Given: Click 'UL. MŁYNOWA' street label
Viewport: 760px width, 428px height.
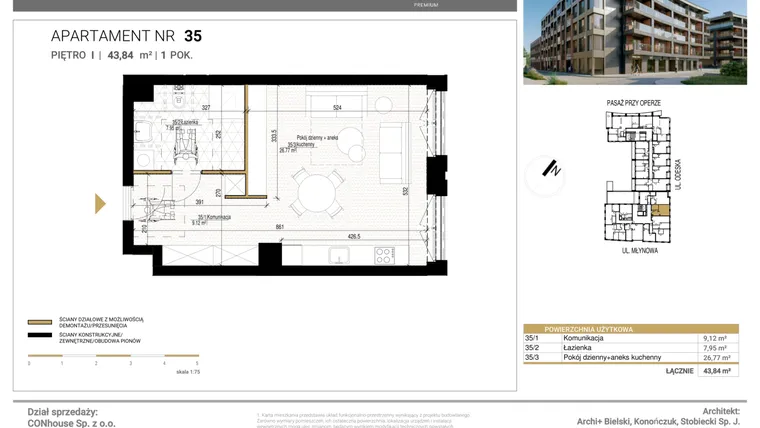Looking at the screenshot, I should pyautogui.click(x=640, y=251).
